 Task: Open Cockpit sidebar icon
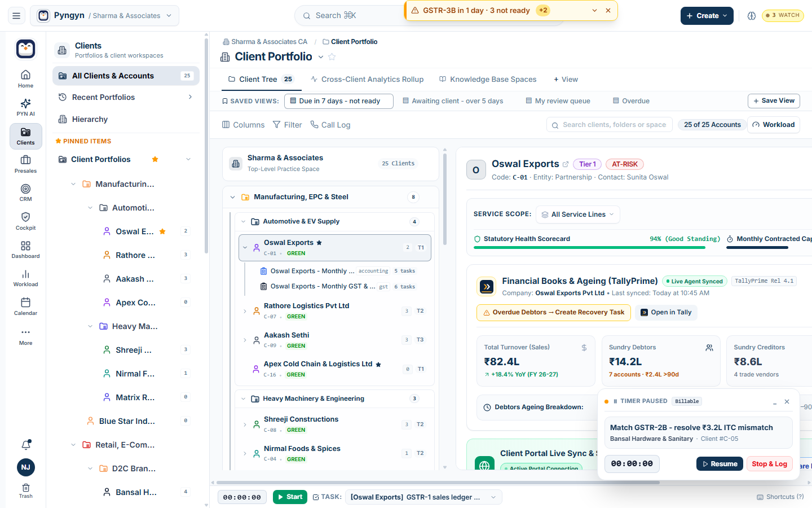click(25, 221)
